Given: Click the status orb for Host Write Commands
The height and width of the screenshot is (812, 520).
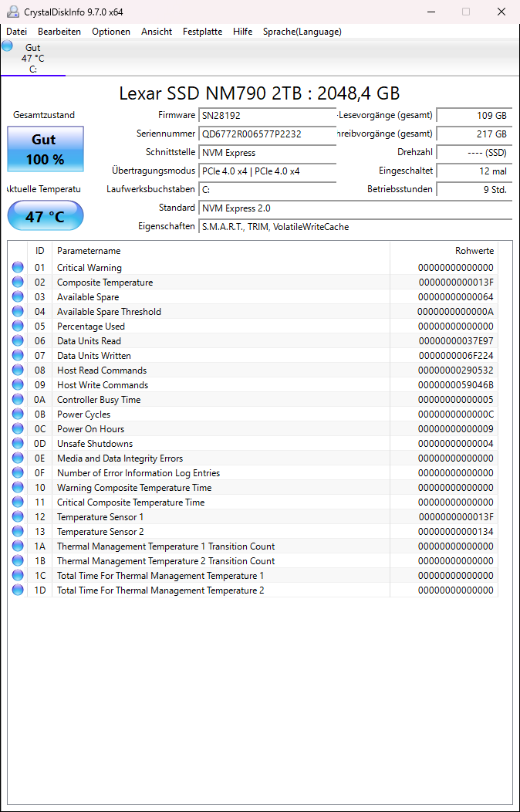Looking at the screenshot, I should coord(18,384).
